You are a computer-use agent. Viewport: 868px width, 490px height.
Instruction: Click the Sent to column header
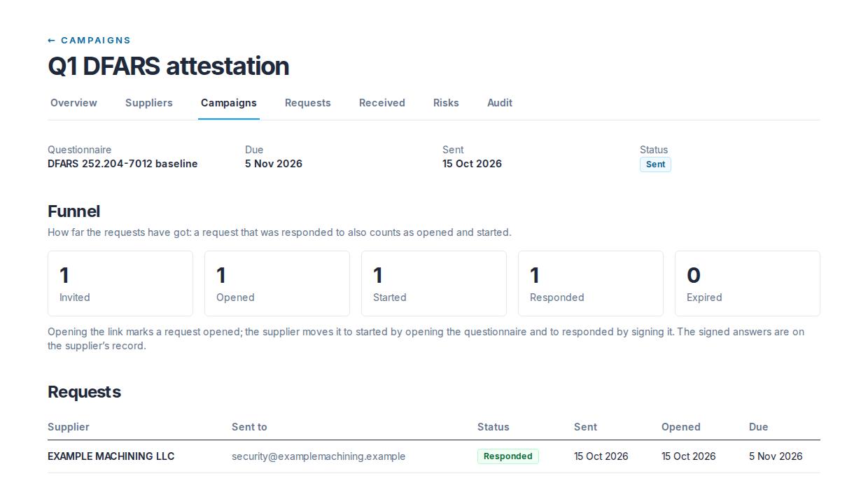click(249, 427)
